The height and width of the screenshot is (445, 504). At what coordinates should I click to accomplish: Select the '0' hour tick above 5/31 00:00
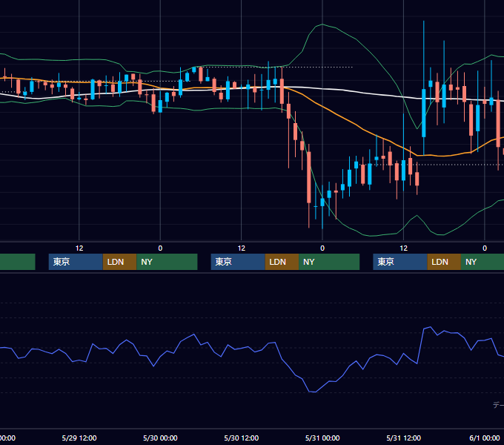[322, 248]
